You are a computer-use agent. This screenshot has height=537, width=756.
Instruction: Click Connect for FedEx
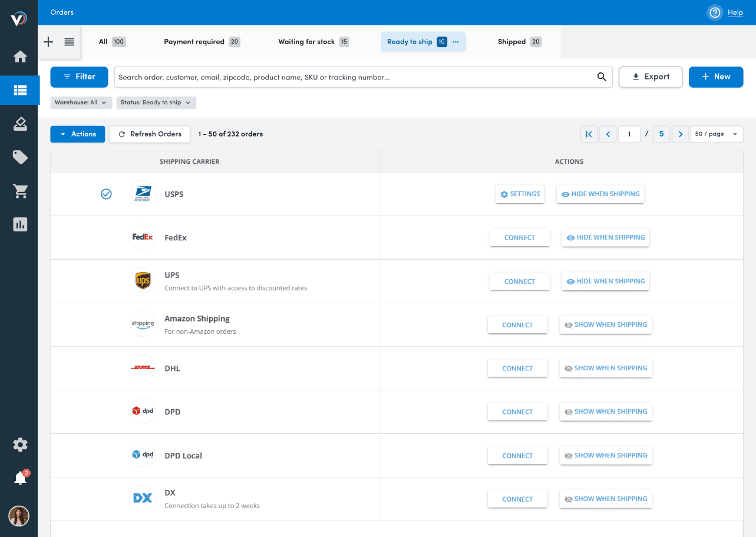[x=519, y=238]
